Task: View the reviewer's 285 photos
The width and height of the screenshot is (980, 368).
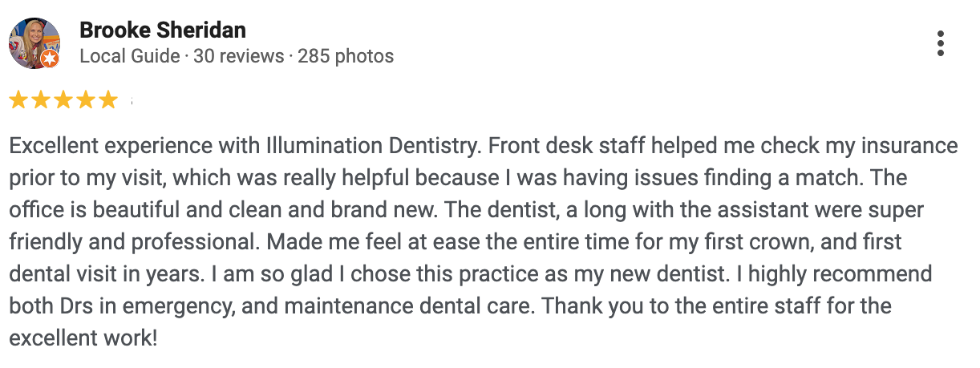Action: click(346, 57)
